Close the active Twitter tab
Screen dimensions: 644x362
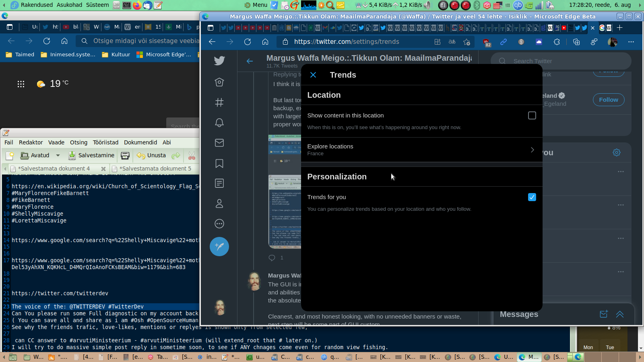[x=592, y=28]
